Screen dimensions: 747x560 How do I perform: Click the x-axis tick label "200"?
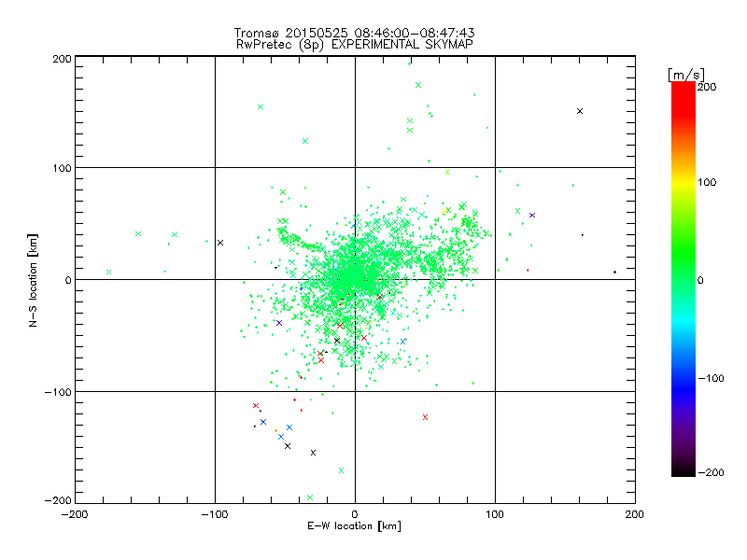point(635,515)
